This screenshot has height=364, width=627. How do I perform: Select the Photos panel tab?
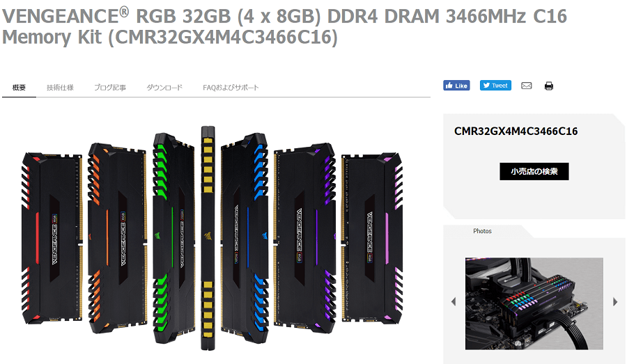click(482, 231)
